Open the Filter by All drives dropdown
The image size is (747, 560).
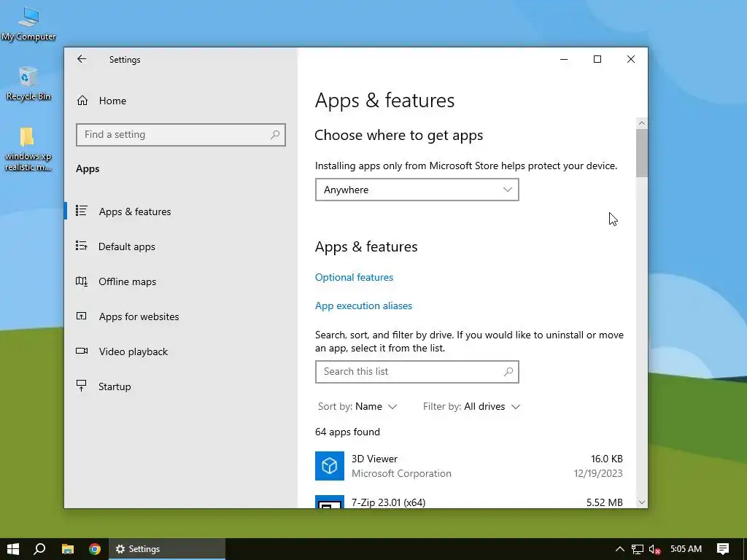tap(471, 406)
